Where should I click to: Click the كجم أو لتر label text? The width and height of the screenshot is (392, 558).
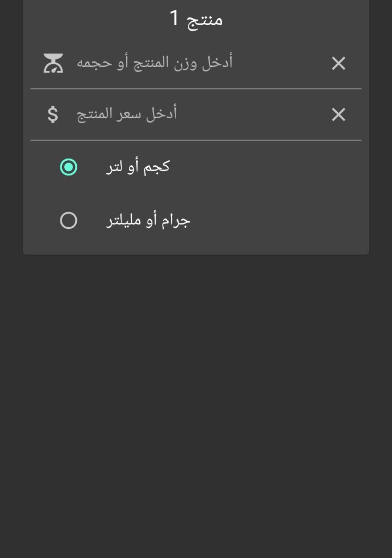[x=138, y=167]
